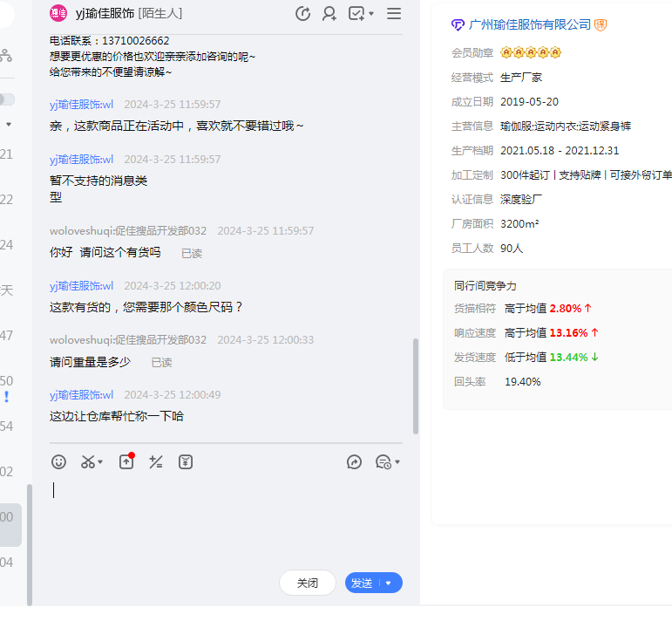The width and height of the screenshot is (672, 628).
Task: Click the 关闭 button
Action: [x=307, y=583]
